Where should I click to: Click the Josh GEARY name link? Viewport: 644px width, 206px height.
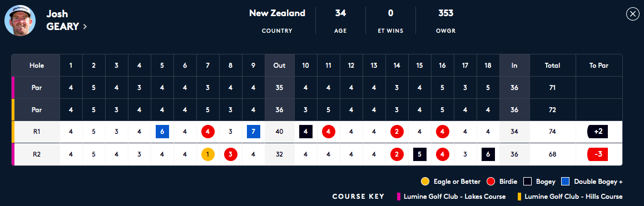click(62, 21)
